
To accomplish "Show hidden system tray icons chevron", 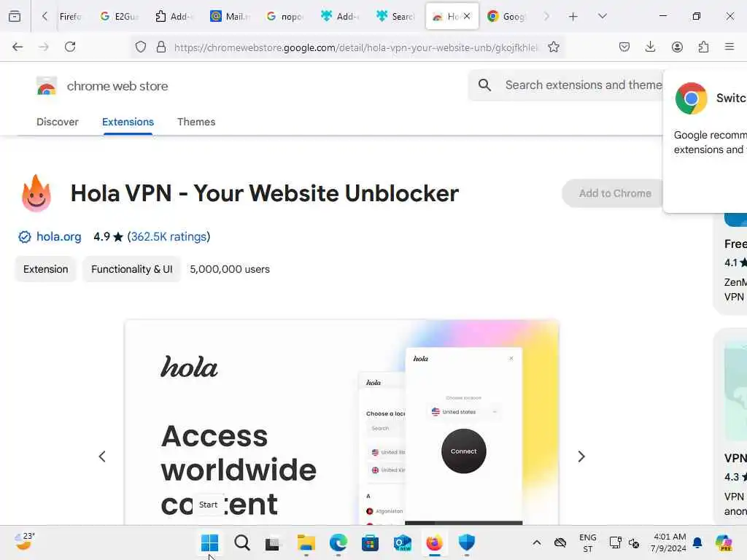I will click(x=536, y=542).
